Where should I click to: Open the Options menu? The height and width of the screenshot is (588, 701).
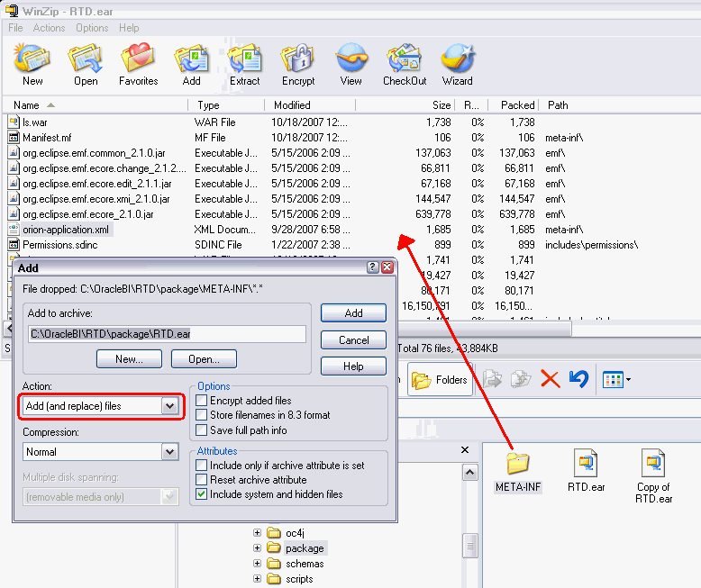tap(92, 28)
